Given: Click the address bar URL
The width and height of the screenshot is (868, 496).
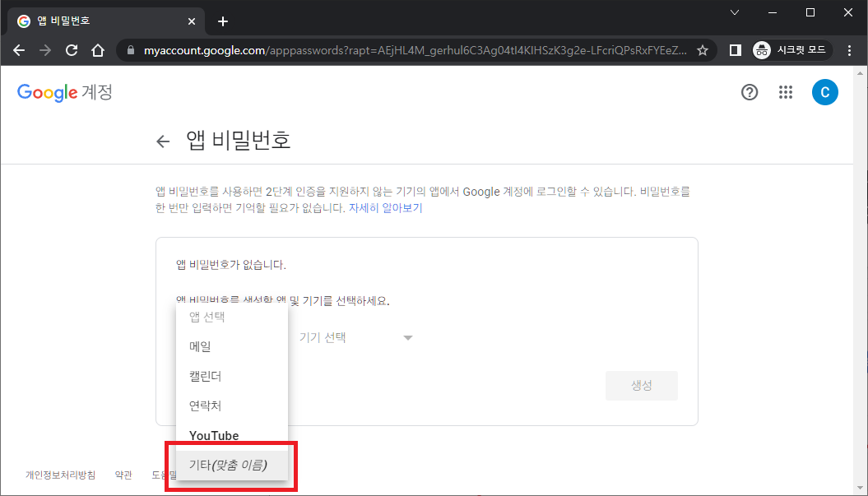Looking at the screenshot, I should (x=415, y=50).
